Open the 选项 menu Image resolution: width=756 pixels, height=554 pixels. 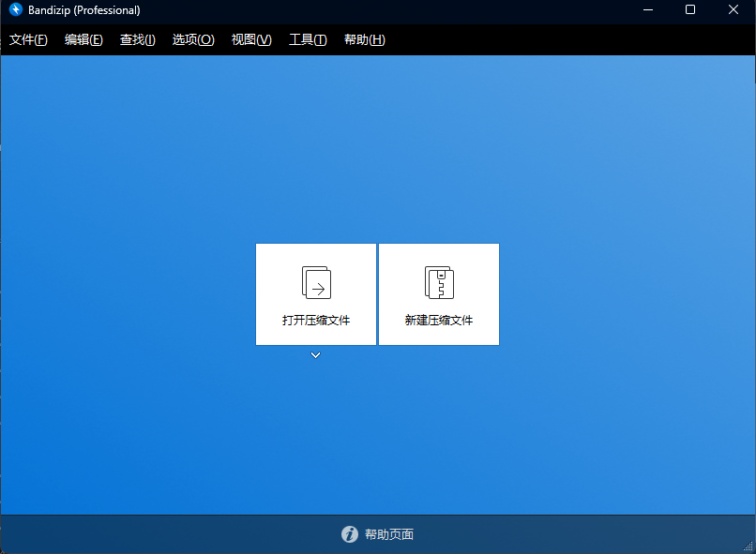(192, 39)
